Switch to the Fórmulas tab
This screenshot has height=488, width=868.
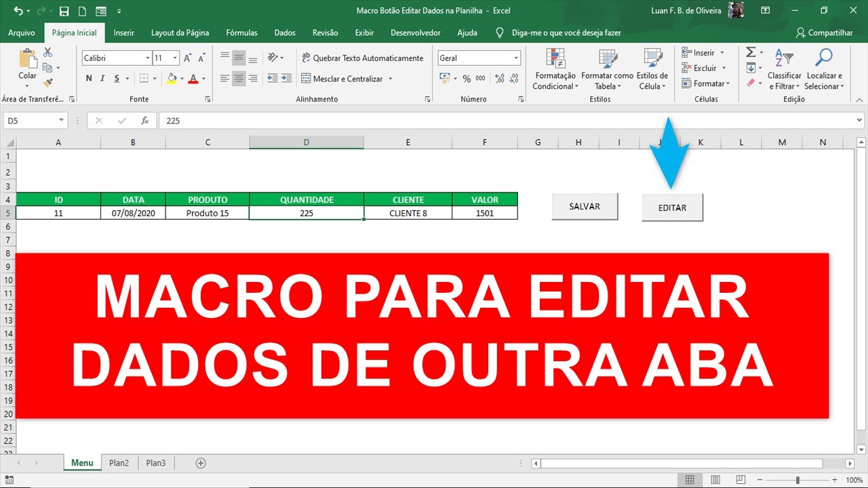point(241,33)
